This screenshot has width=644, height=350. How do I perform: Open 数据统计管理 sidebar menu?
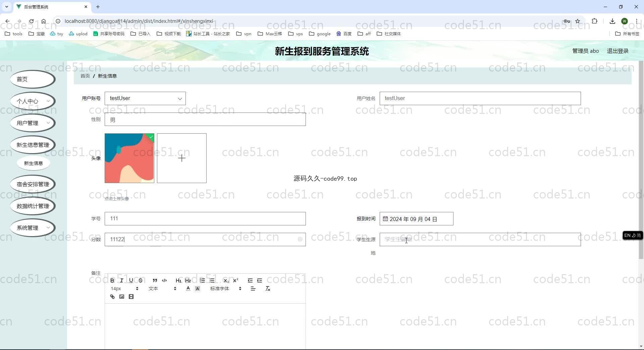click(33, 206)
